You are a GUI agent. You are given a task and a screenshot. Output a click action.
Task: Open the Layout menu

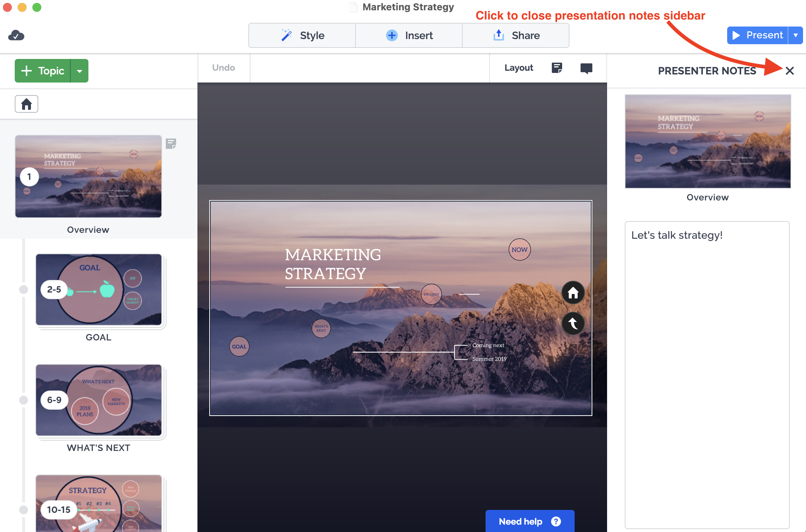[519, 68]
